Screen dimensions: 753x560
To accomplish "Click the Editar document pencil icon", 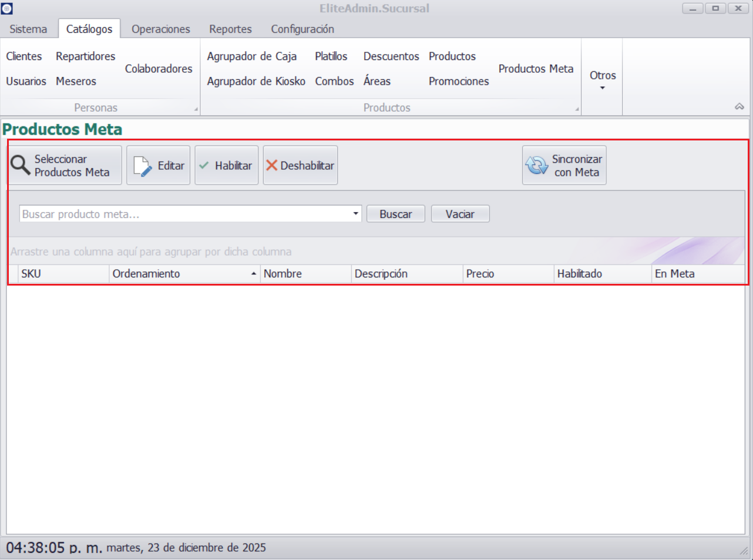I will [142, 166].
